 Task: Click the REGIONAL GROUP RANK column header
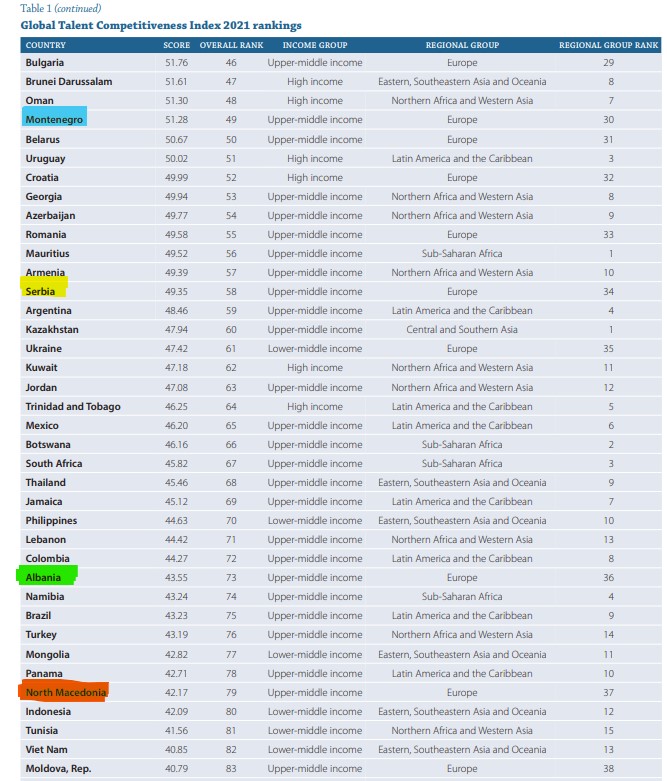[x=608, y=45]
